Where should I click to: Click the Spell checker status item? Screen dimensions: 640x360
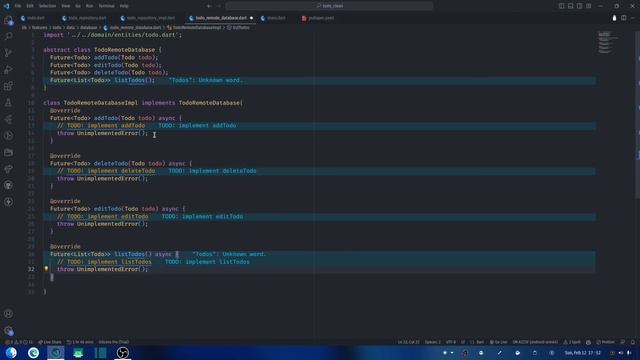tap(572, 342)
